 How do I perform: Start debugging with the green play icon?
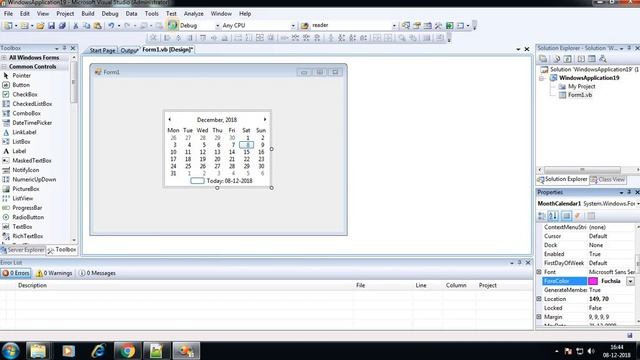[x=173, y=25]
